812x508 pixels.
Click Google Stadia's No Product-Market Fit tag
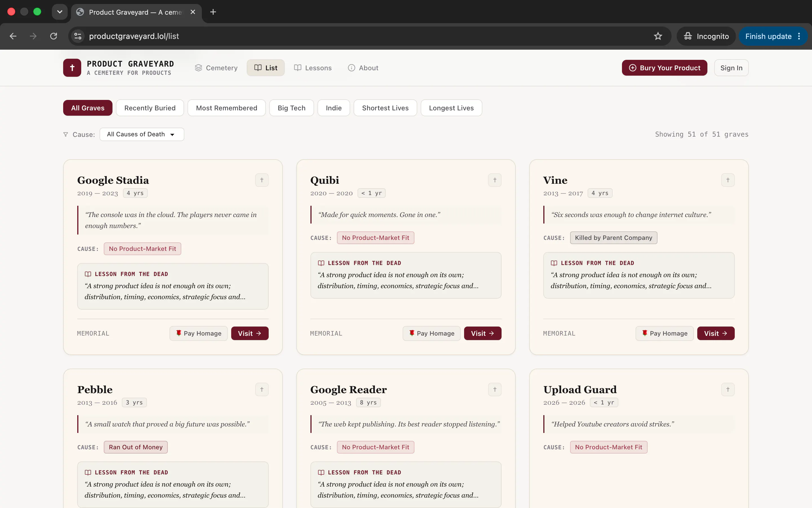coord(142,249)
